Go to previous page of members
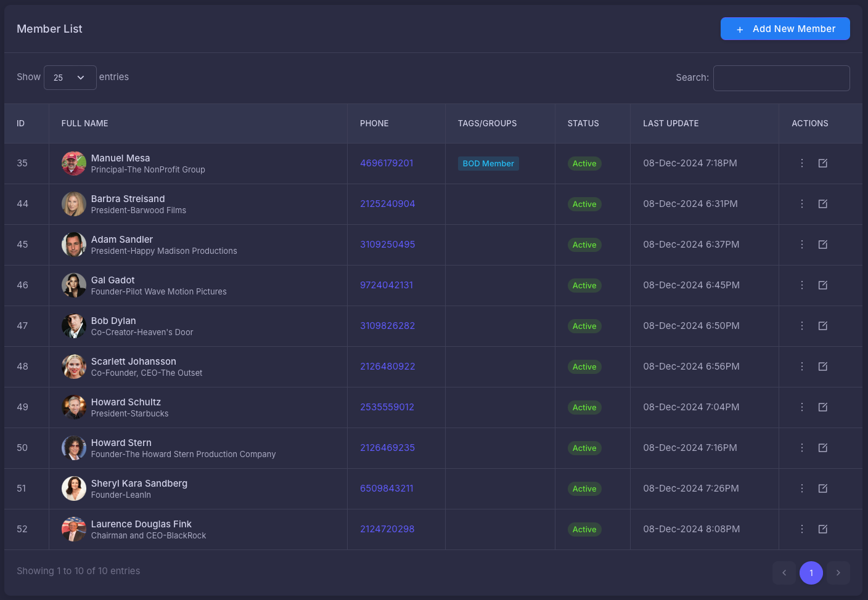 point(784,573)
